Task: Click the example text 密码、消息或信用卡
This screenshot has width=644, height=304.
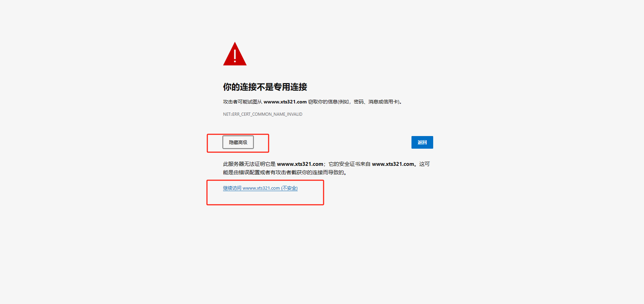Action: (376, 102)
